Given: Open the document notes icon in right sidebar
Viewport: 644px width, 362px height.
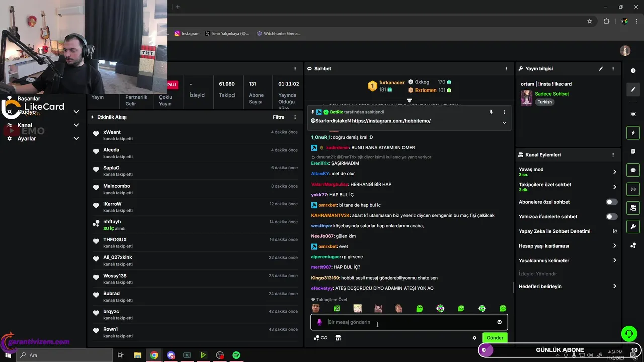Looking at the screenshot, I should (x=633, y=151).
